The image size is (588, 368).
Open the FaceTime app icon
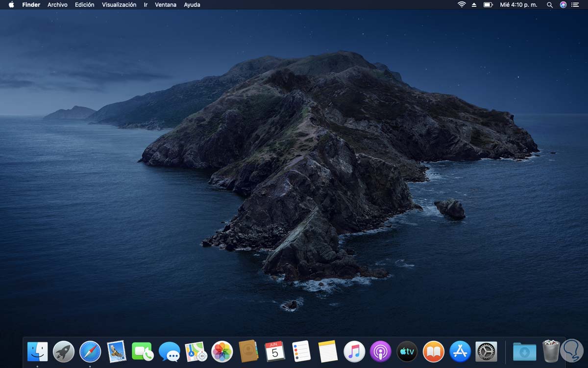[143, 352]
